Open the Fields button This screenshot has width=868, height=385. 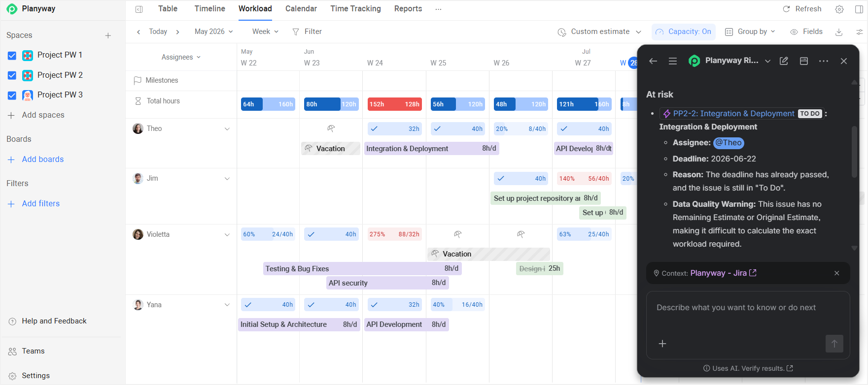pyautogui.click(x=806, y=32)
